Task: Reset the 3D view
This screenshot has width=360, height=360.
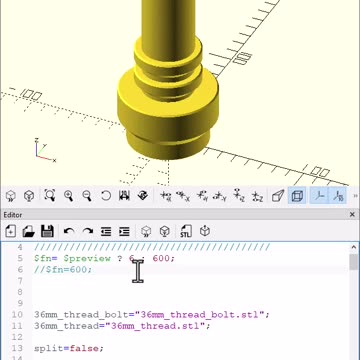Action: coord(106,196)
